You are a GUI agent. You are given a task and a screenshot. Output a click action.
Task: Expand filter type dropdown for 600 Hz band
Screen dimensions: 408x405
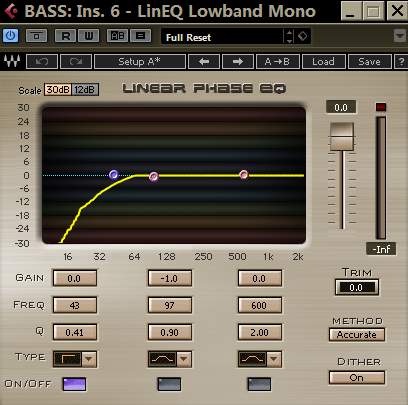point(274,359)
